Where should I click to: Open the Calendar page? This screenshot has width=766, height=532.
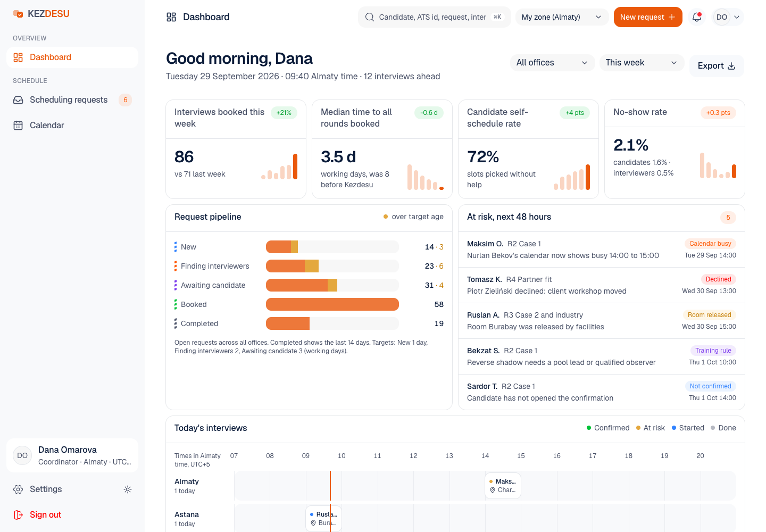pyautogui.click(x=72, y=126)
